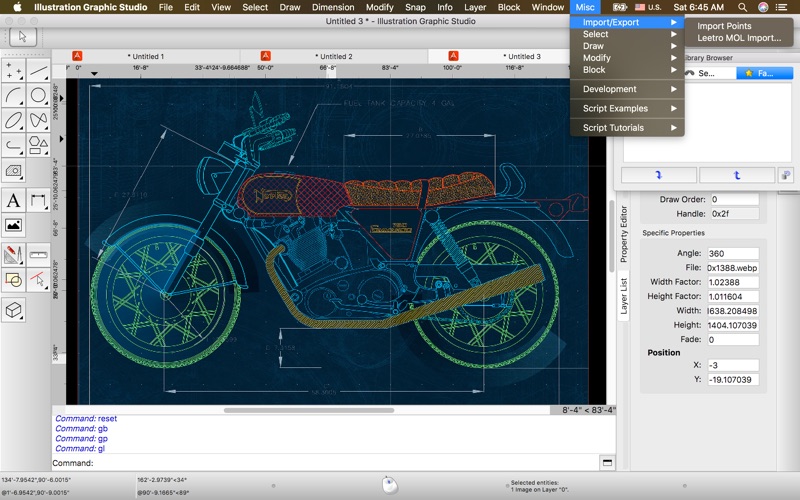The width and height of the screenshot is (800, 500).
Task: Open the Layer List side tab
Action: point(623,296)
